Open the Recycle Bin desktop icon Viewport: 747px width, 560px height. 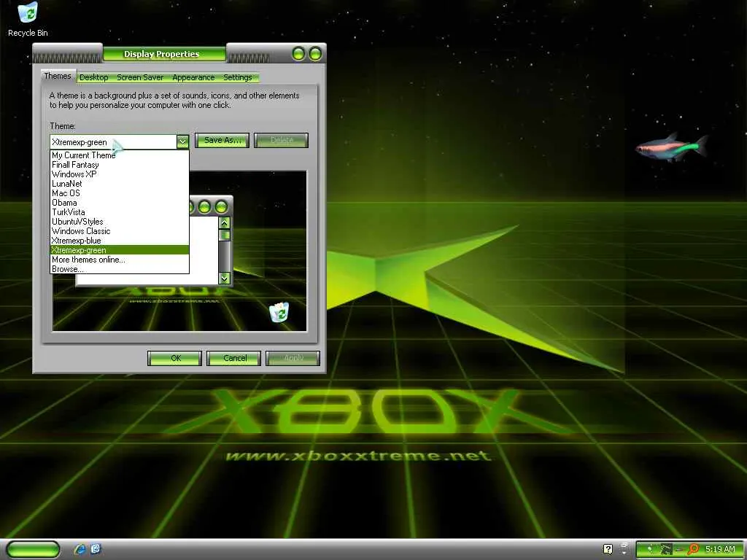[28, 19]
